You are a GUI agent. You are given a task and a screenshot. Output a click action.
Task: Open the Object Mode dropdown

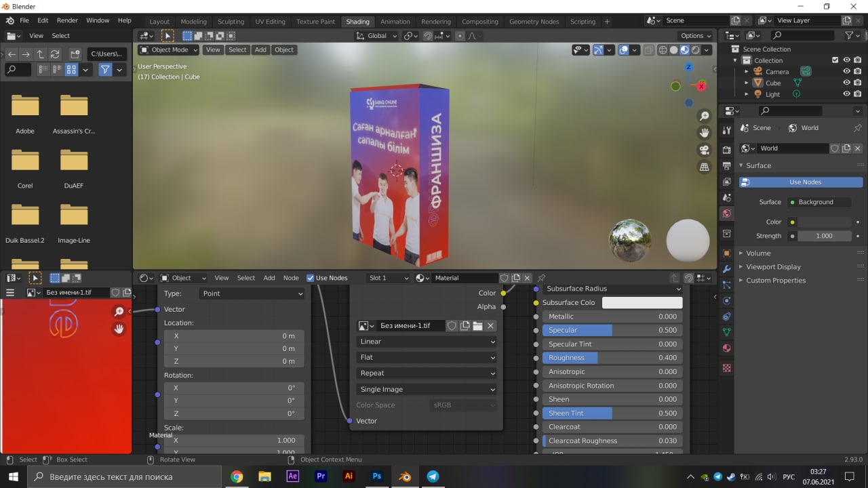pos(169,49)
